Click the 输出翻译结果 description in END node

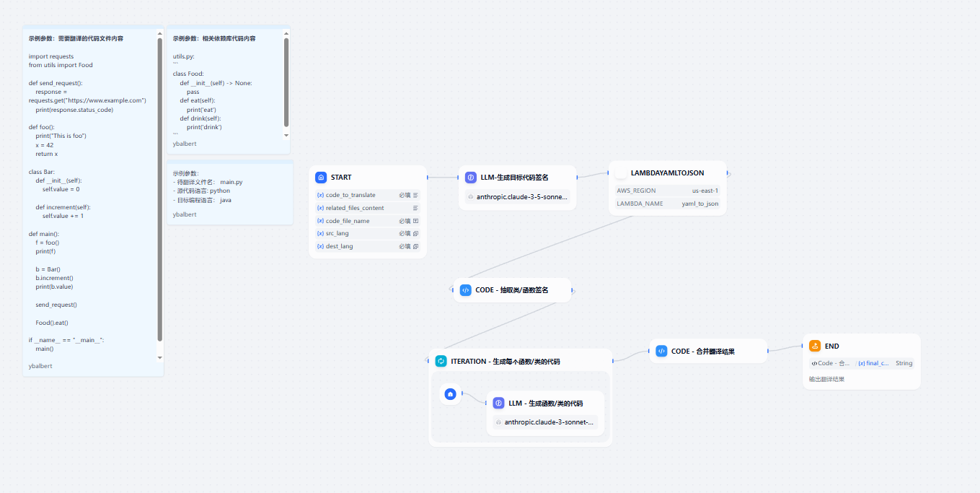(x=826, y=379)
